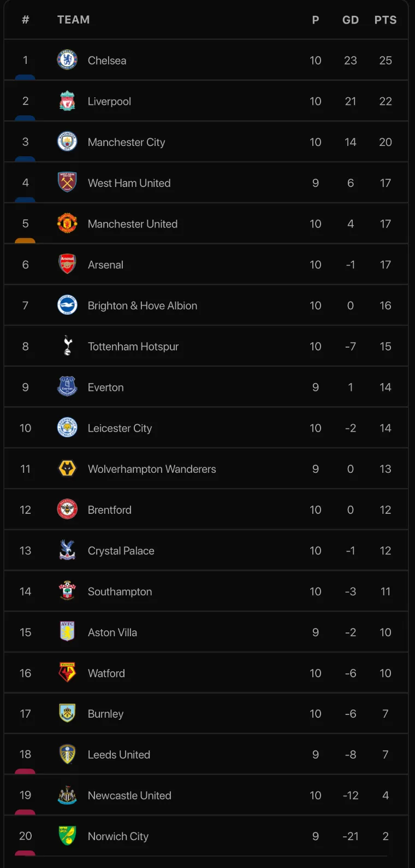415x868 pixels.
Task: Click the Chelsea club crest icon
Action: pyautogui.click(x=67, y=60)
